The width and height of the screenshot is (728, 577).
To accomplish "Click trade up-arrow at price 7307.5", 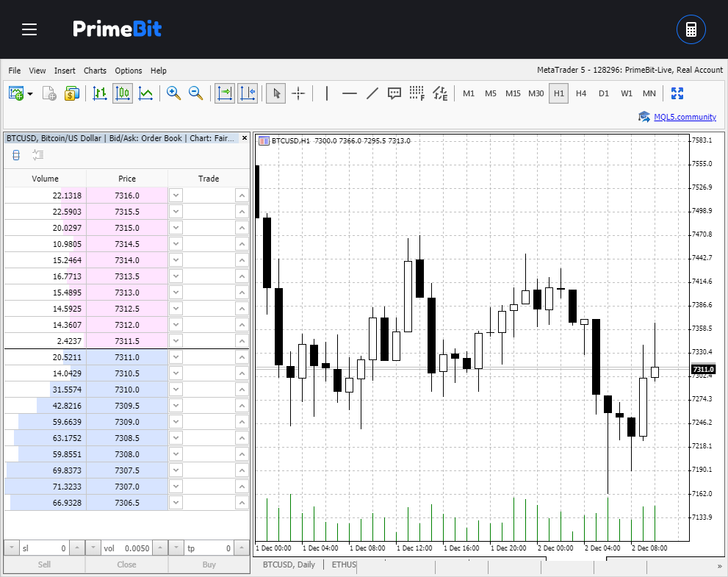I will coord(242,470).
